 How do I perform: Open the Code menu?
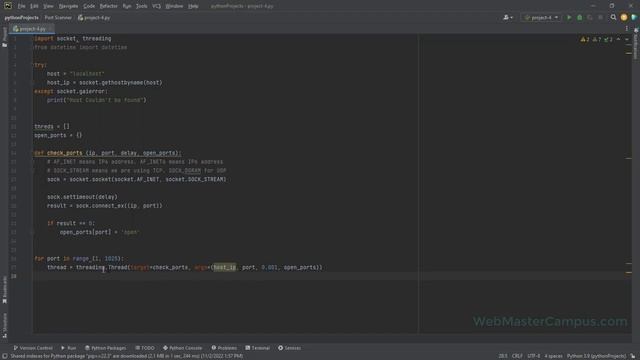point(89,6)
